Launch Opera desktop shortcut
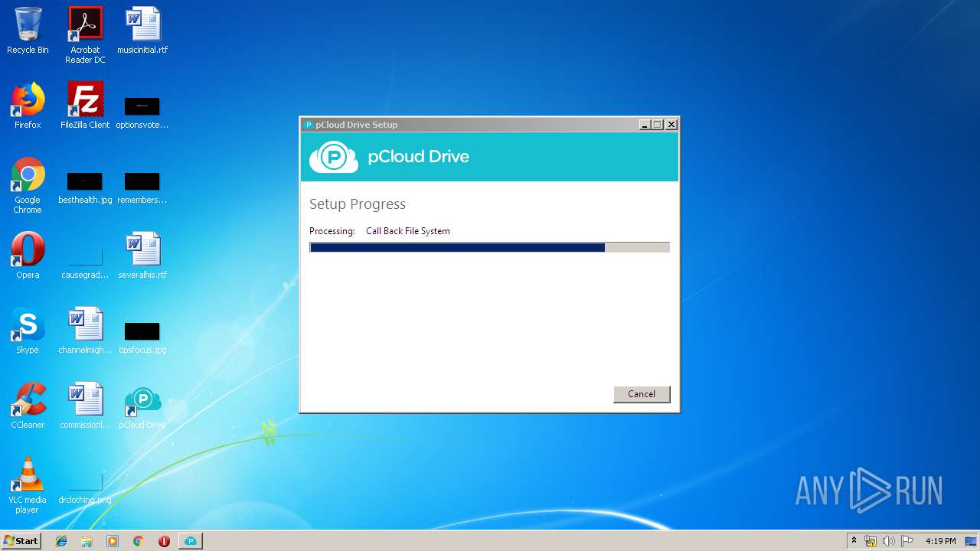 point(28,256)
